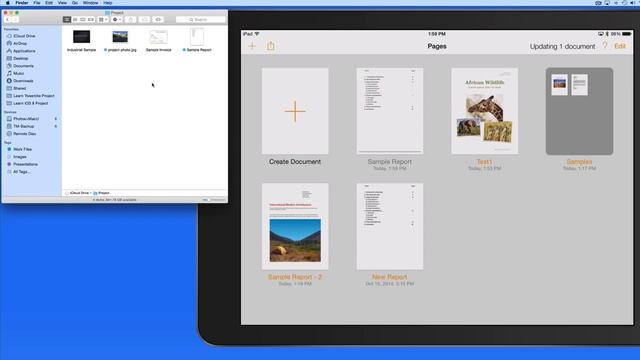This screenshot has width=640, height=360.
Task: Eject the TM Backup device
Action: click(56, 127)
